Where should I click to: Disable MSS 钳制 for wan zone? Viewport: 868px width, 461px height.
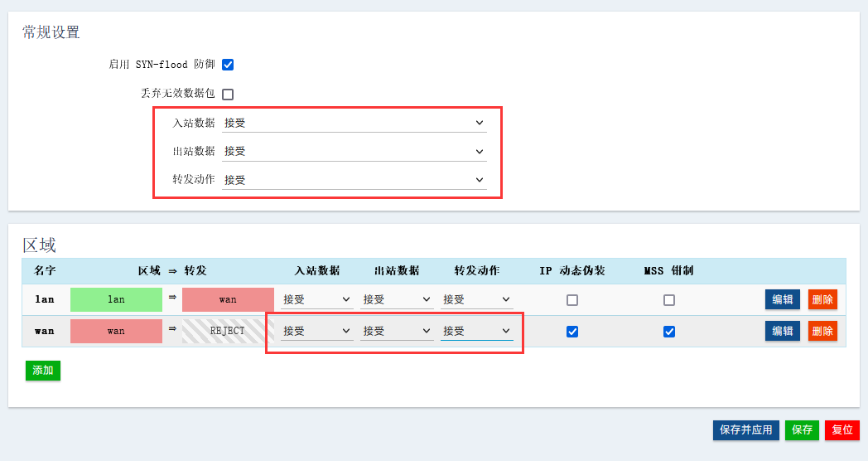[669, 332]
